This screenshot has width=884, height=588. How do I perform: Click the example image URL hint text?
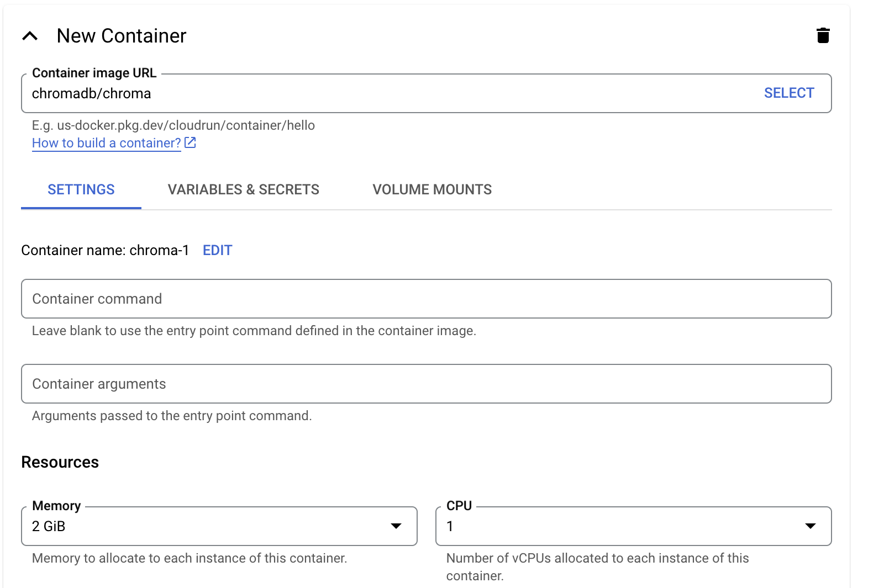pos(173,125)
